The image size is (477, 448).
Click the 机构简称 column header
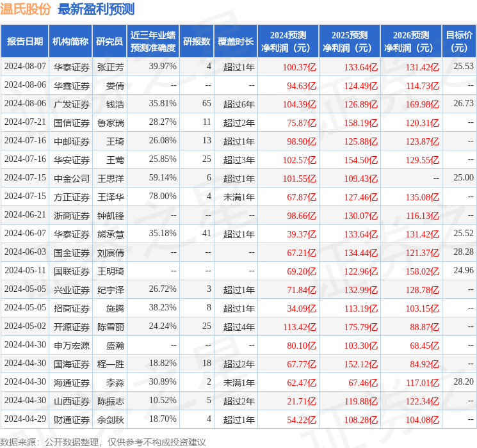coord(70,42)
